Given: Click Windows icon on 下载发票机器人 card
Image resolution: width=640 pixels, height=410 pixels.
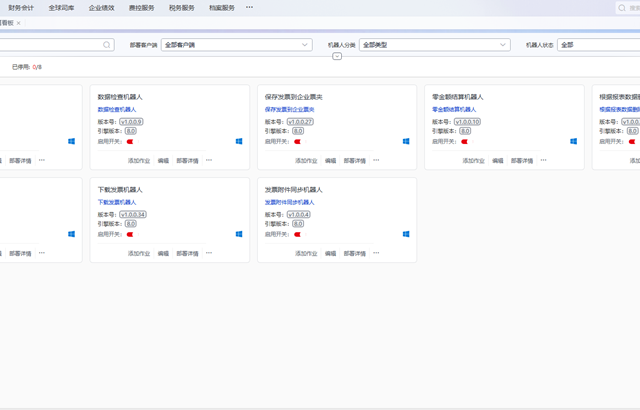Looking at the screenshot, I should tap(240, 234).
